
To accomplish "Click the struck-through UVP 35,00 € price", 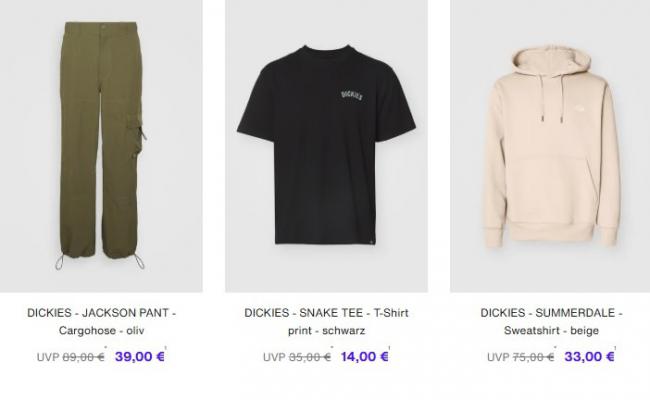I will pos(297,357).
